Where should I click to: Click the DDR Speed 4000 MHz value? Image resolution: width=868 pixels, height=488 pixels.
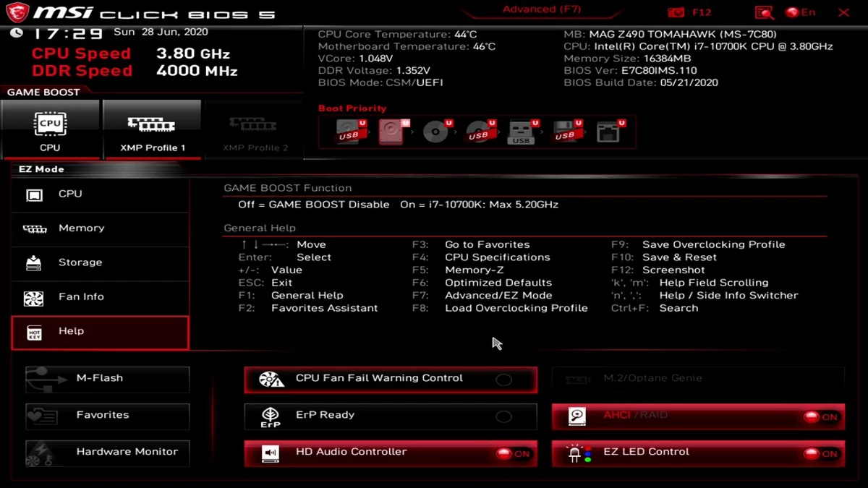pos(197,71)
